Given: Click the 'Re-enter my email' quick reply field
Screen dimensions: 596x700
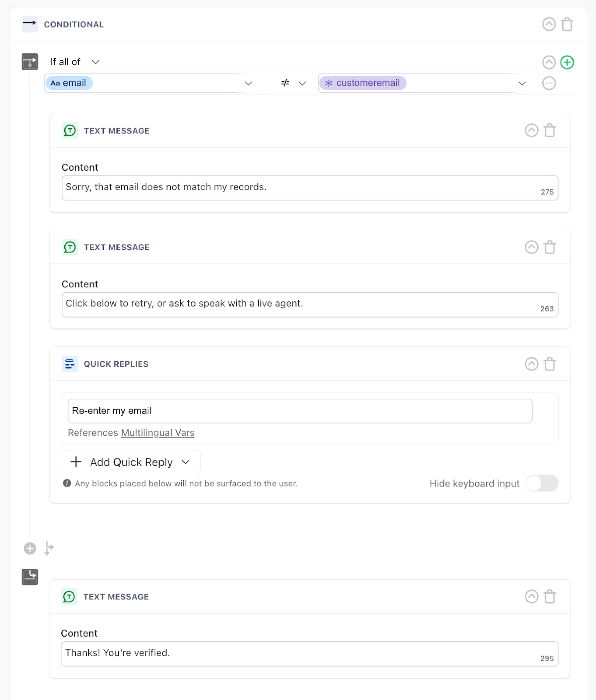Looking at the screenshot, I should (300, 411).
